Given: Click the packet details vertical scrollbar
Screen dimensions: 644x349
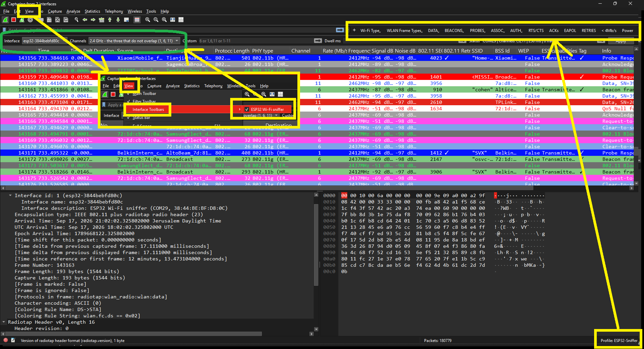Looking at the screenshot, I should (316, 245).
